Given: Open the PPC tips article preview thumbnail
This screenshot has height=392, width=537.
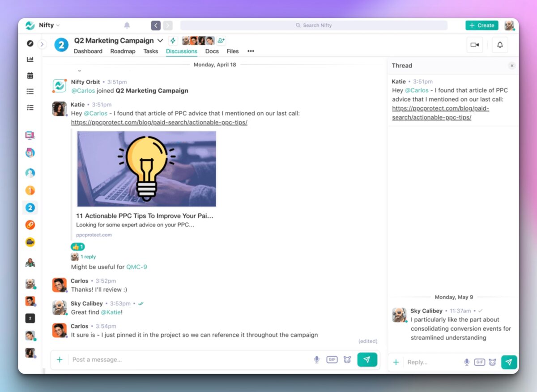Looking at the screenshot, I should [x=146, y=169].
